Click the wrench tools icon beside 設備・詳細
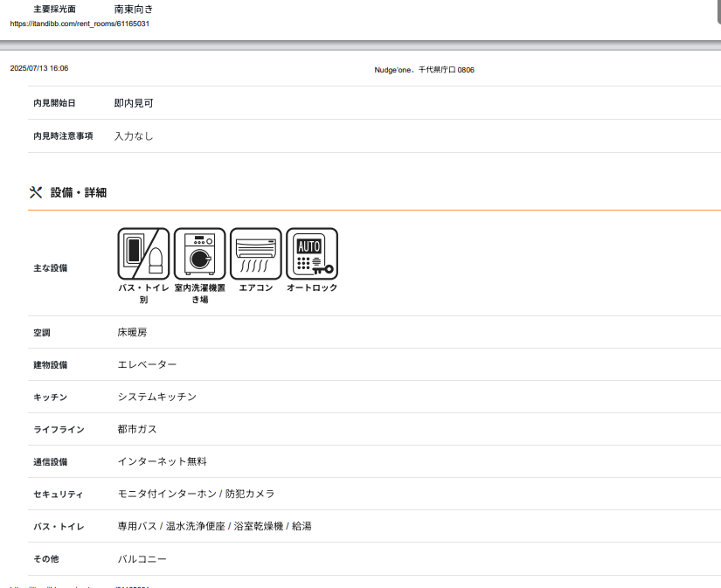The image size is (721, 588). (x=36, y=192)
